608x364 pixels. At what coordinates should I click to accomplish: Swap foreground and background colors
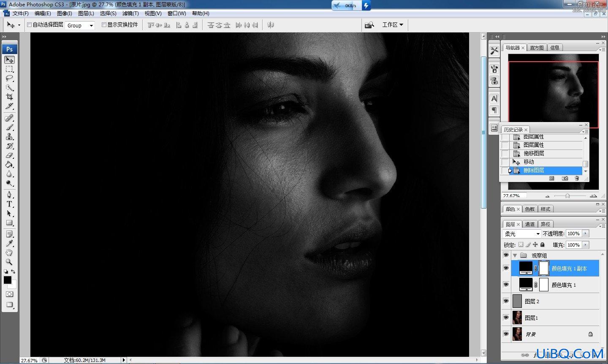(x=13, y=272)
